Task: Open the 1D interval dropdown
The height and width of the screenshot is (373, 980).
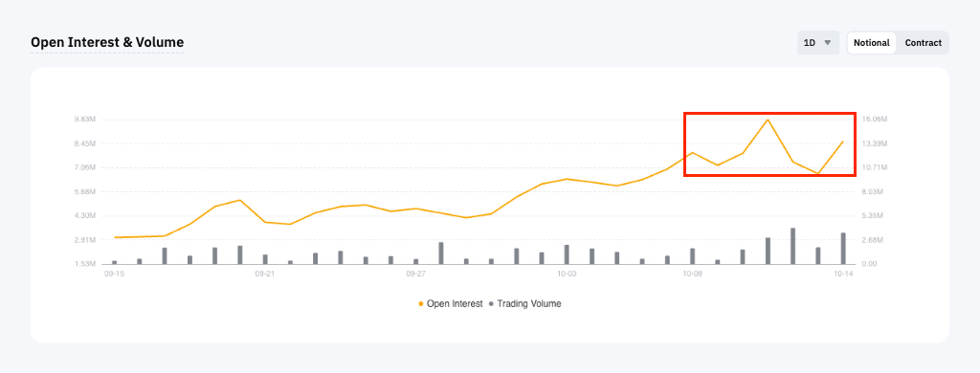Action: 818,43
